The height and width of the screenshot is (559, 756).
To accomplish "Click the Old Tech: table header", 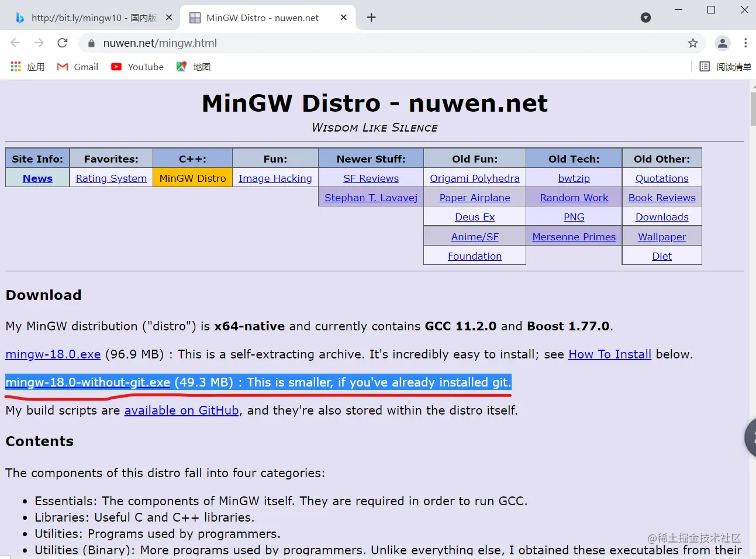I will click(574, 159).
